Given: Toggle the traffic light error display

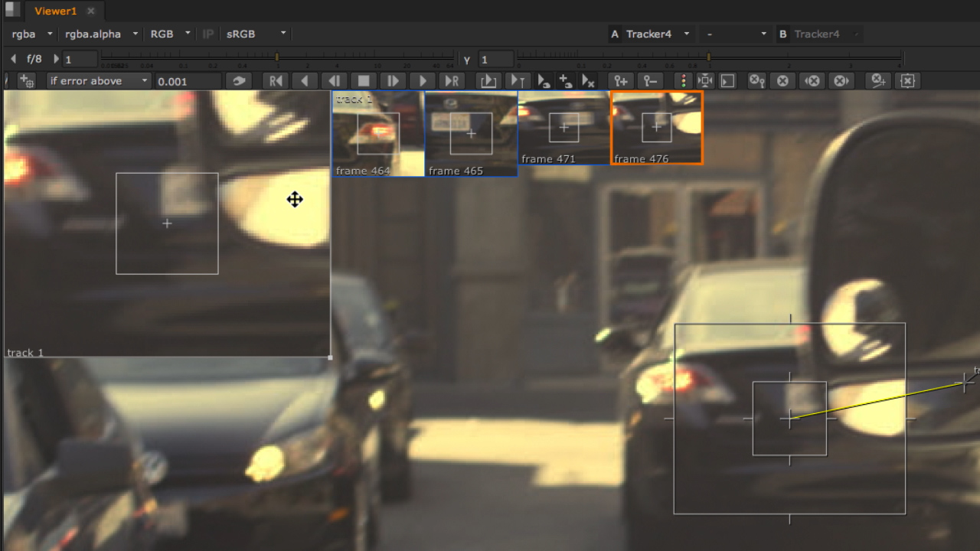Looking at the screenshot, I should [x=682, y=80].
